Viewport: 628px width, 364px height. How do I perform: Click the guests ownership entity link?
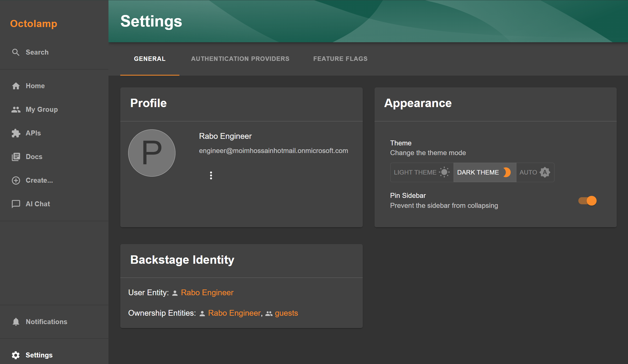286,313
